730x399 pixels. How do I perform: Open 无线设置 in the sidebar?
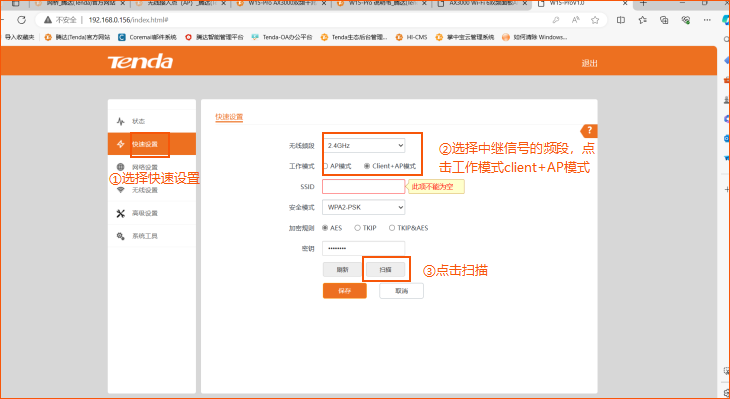coord(152,190)
